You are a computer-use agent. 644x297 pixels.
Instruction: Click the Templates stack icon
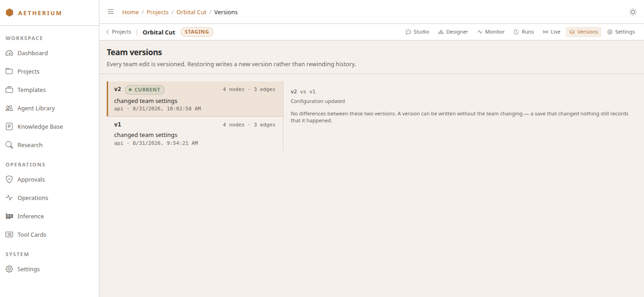tap(9, 90)
